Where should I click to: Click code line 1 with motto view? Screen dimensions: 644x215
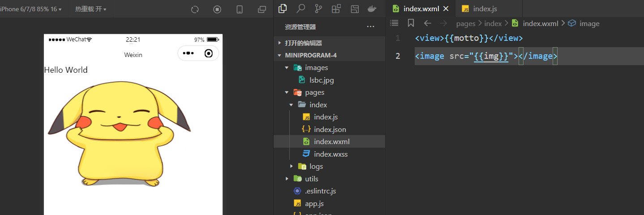[469, 38]
